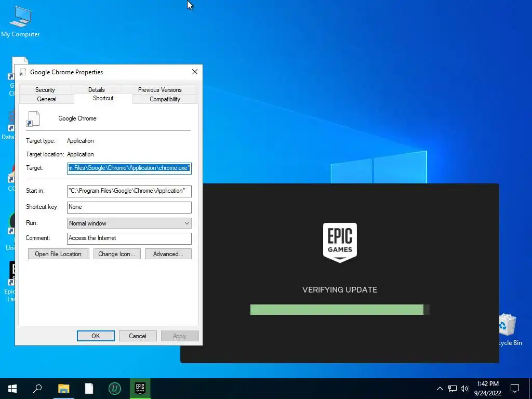This screenshot has width=532, height=399.
Task: Click the VERIFYING UPDATE status text
Action: coord(340,290)
